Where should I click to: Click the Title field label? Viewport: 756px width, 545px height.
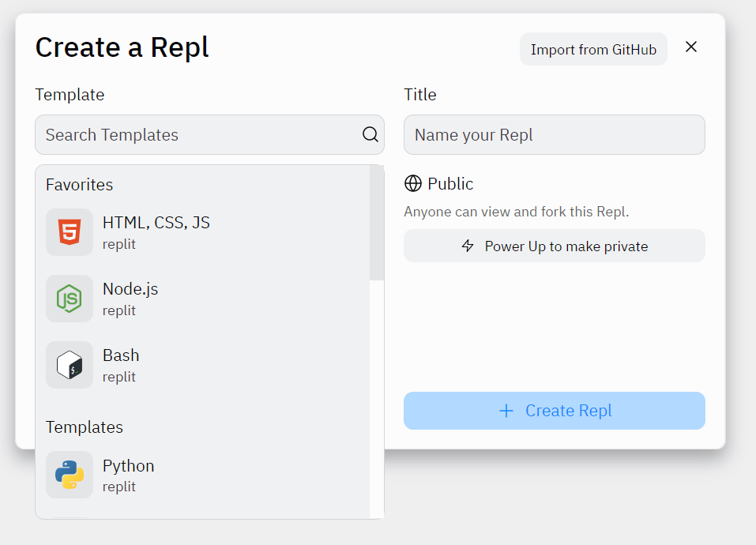click(420, 95)
